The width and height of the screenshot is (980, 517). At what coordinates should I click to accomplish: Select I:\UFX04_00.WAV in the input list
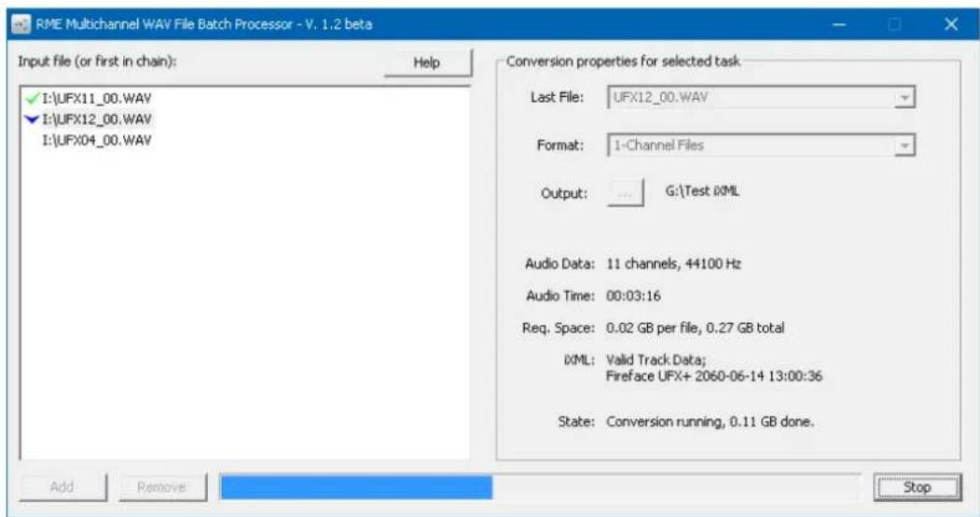[97, 141]
